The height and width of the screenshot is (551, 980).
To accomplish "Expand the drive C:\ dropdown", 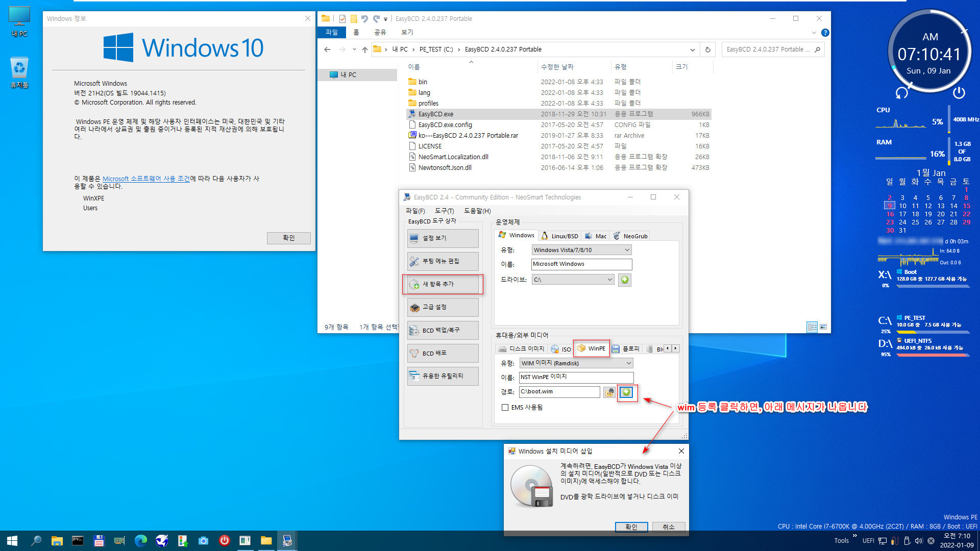I will click(573, 280).
